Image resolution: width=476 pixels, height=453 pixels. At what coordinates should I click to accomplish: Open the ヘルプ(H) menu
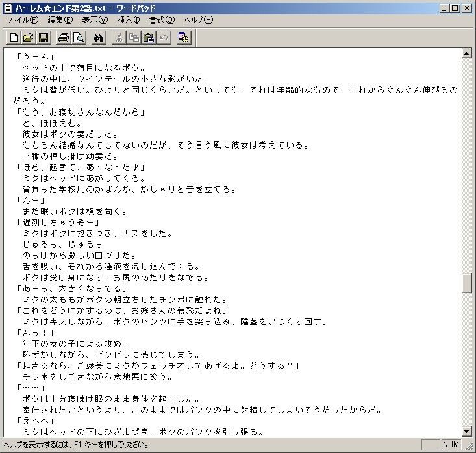199,20
